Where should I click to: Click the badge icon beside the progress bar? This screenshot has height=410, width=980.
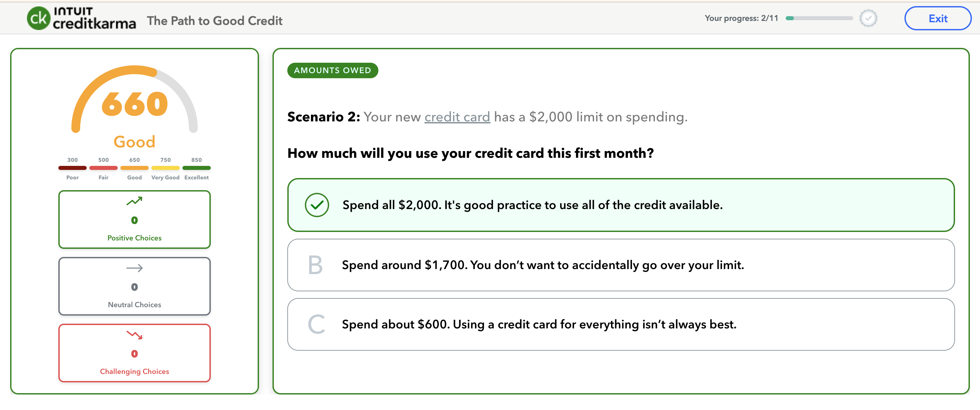[x=868, y=18]
